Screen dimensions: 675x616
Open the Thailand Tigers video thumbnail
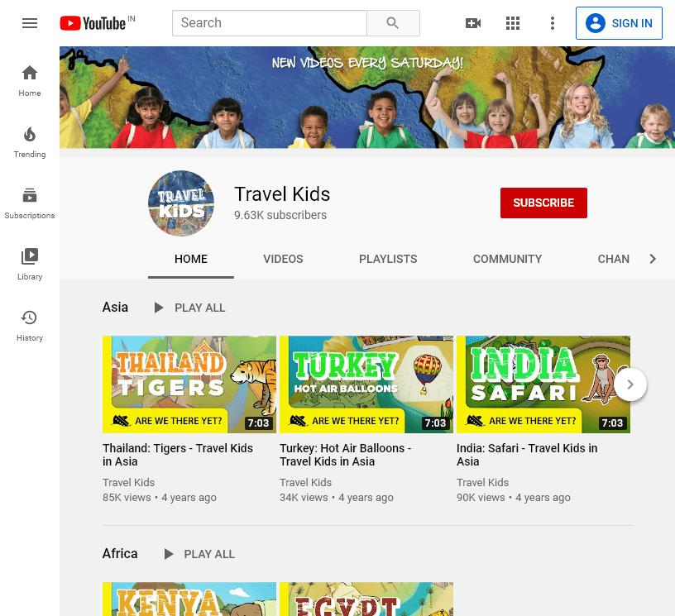pos(189,384)
